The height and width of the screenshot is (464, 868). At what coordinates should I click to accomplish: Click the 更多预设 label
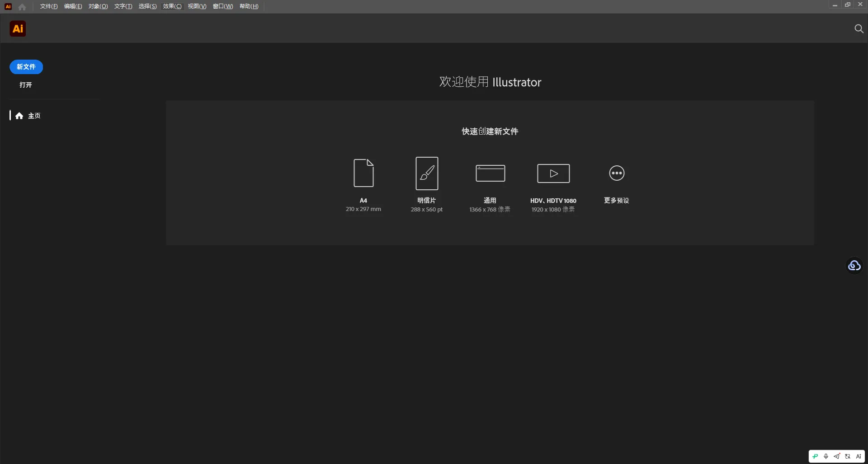tap(617, 200)
